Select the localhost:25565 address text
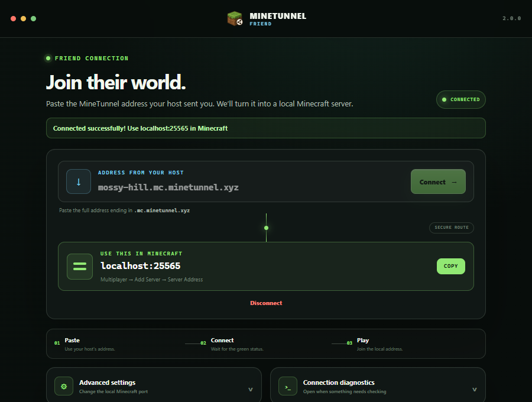The height and width of the screenshot is (402, 532). point(141,265)
